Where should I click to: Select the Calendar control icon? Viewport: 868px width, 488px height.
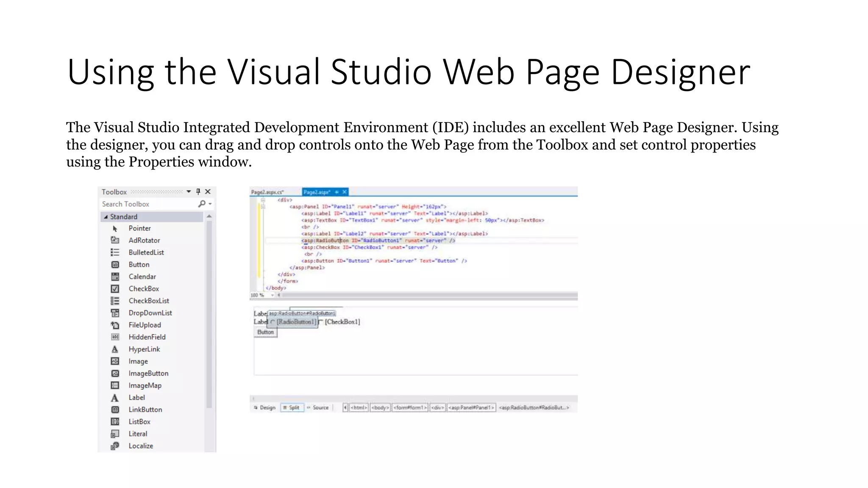point(115,277)
